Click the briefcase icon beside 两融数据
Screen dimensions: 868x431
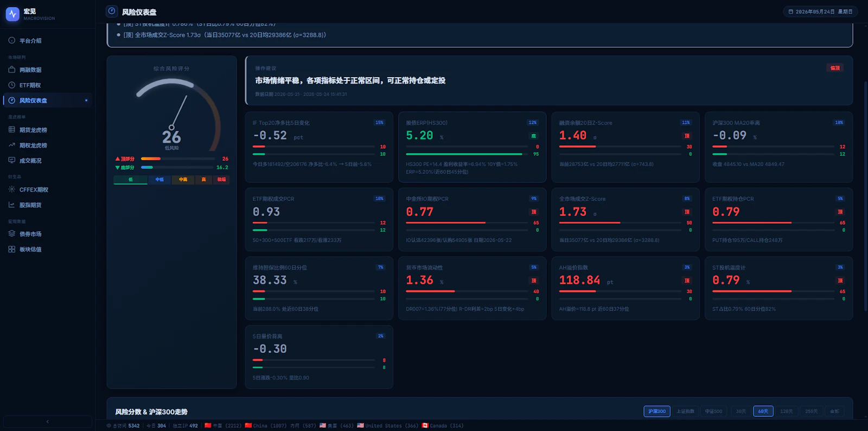coord(11,69)
